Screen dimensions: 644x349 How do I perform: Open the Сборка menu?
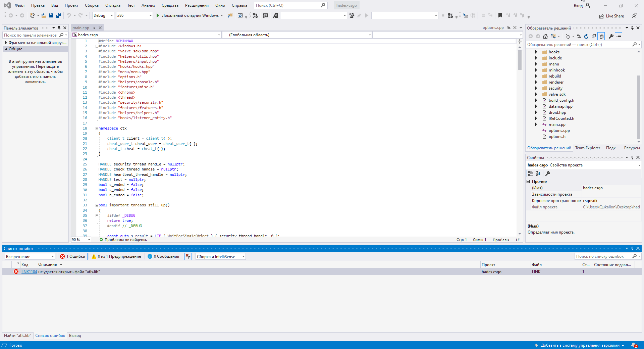tap(92, 5)
